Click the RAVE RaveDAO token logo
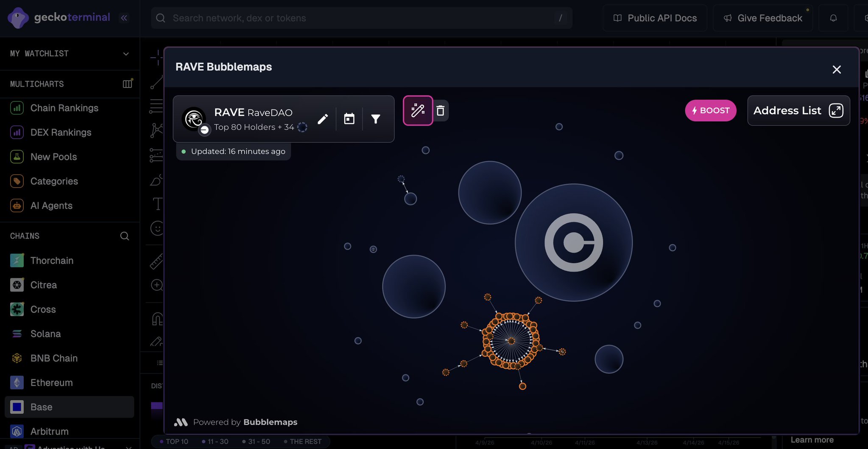This screenshot has width=868, height=449. [x=194, y=119]
